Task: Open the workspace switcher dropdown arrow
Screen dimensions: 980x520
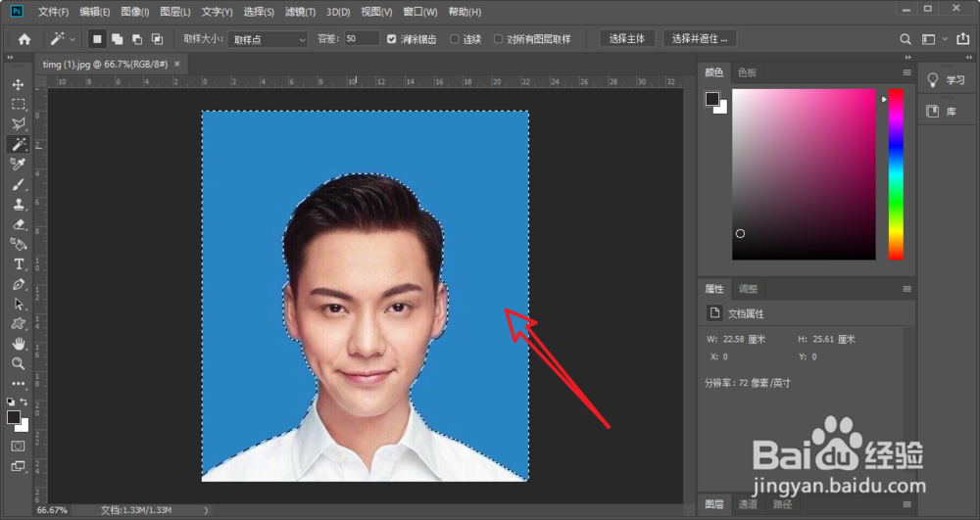Action: click(945, 39)
